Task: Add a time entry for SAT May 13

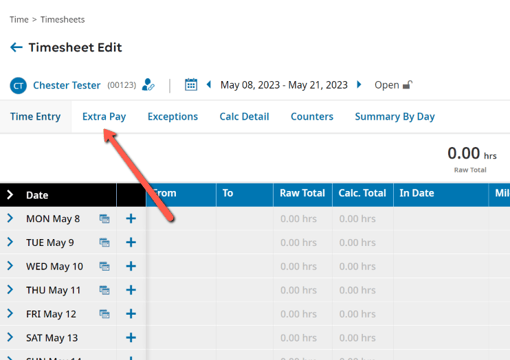Action: pos(131,338)
